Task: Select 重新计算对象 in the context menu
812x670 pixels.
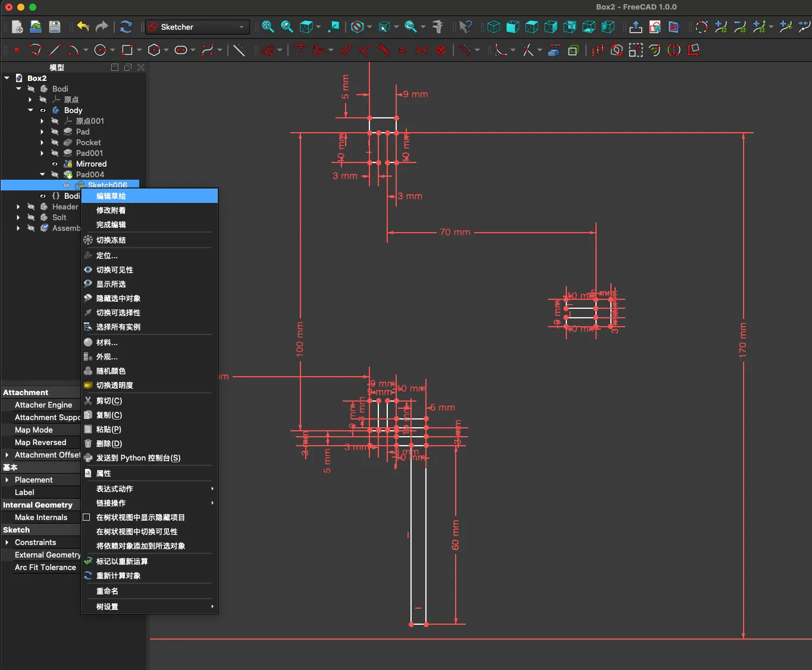Action: [x=118, y=576]
